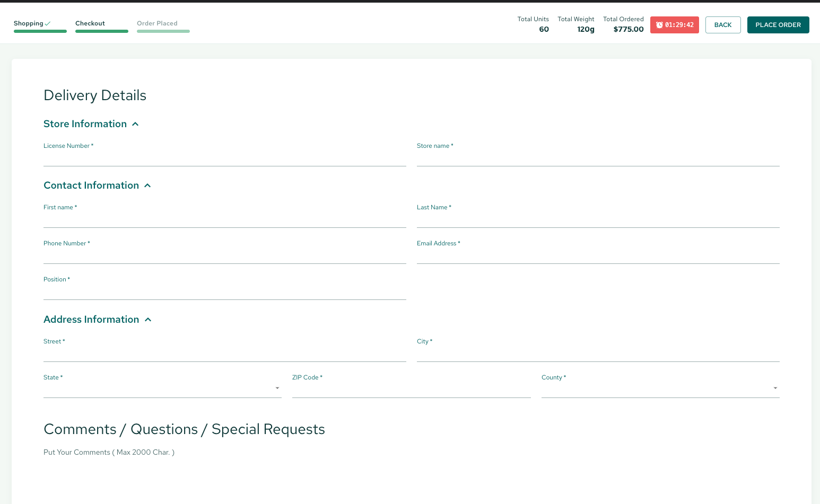The width and height of the screenshot is (820, 504).
Task: Click the Order Placed progress bar
Action: [163, 31]
